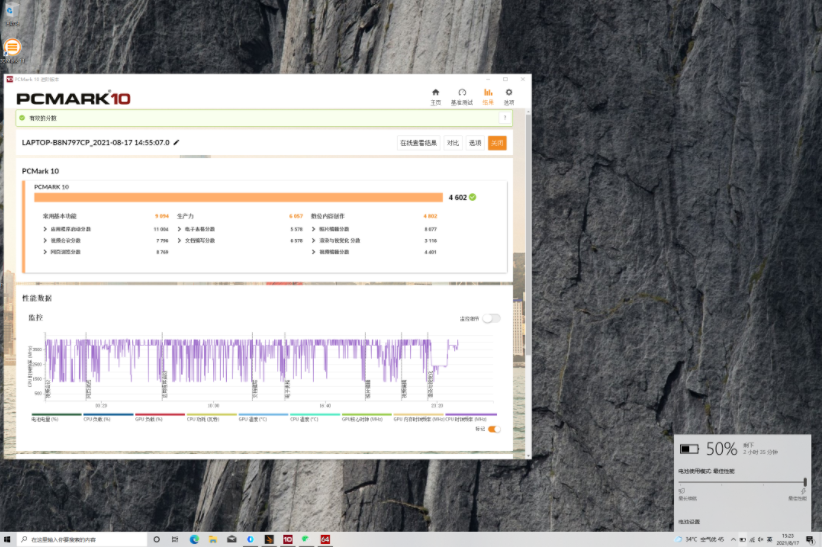This screenshot has width=823, height=548.
Task: Expand the score row showing 11 004
Action: click(45, 229)
